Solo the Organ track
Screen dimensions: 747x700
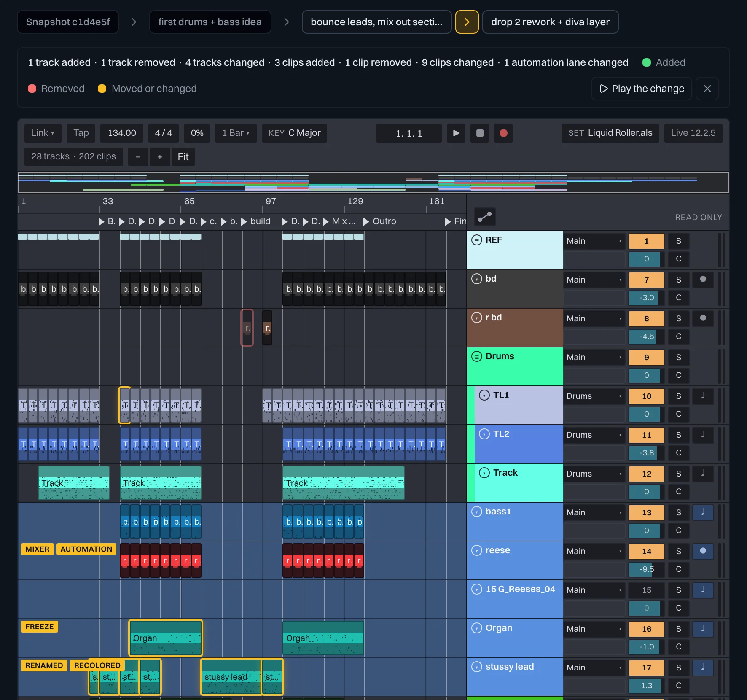point(678,629)
